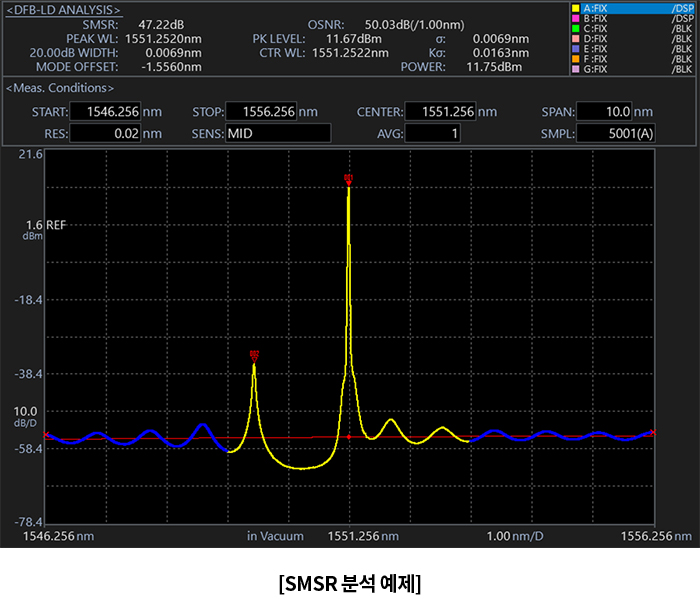Click the green swatch of trace C
Screen dimensions: 700x610
(576, 29)
